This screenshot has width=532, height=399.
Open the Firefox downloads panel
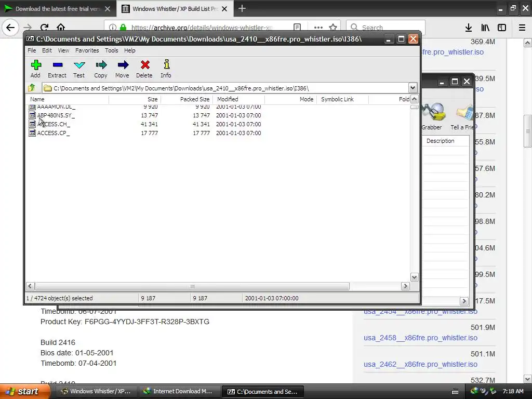point(468,28)
